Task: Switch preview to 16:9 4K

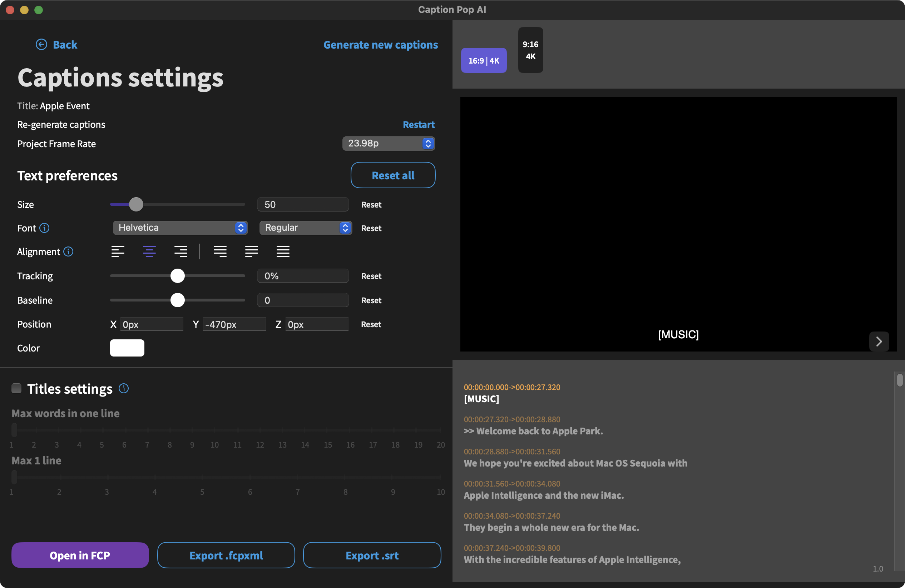Action: (x=483, y=60)
